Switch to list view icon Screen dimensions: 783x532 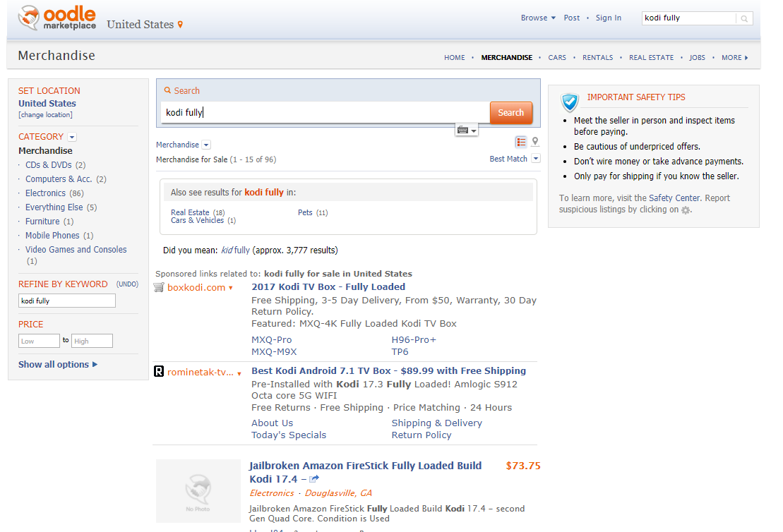pos(521,143)
